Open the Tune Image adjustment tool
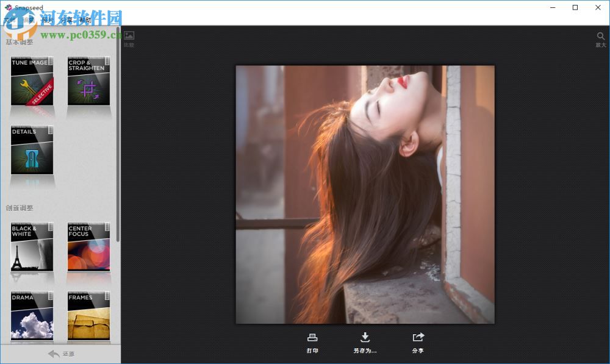Image resolution: width=610 pixels, height=364 pixels. 32,82
